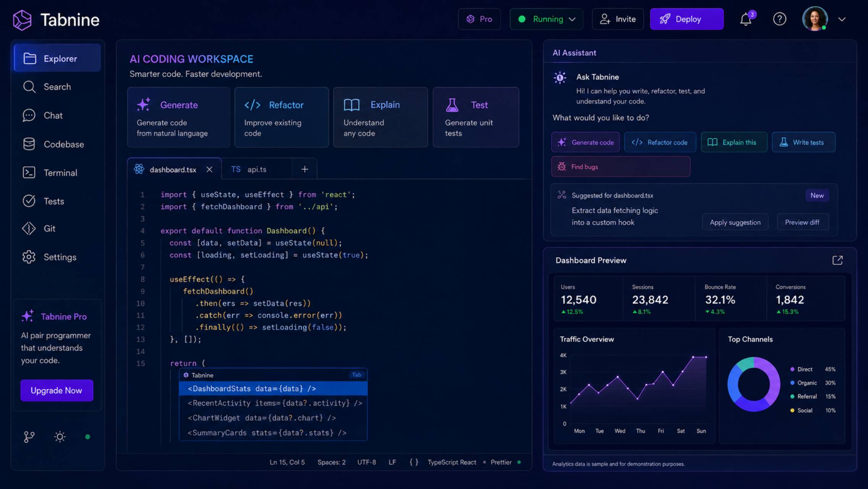Click the Users 12,540 stat card
The image size is (868, 489).
pos(588,299)
